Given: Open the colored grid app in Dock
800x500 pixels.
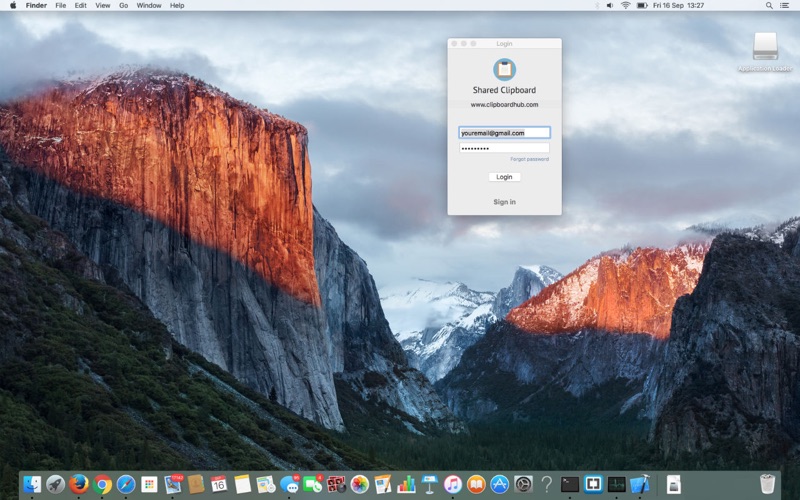Looking at the screenshot, I should (x=149, y=484).
